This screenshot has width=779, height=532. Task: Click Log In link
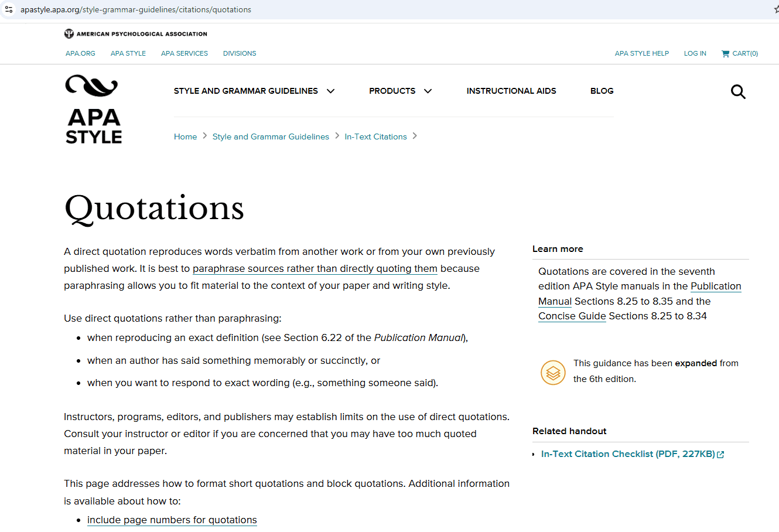click(695, 53)
